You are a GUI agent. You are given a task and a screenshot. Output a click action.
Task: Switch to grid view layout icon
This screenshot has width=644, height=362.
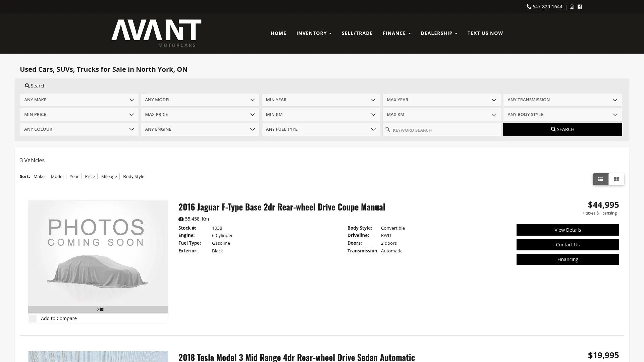(616, 179)
